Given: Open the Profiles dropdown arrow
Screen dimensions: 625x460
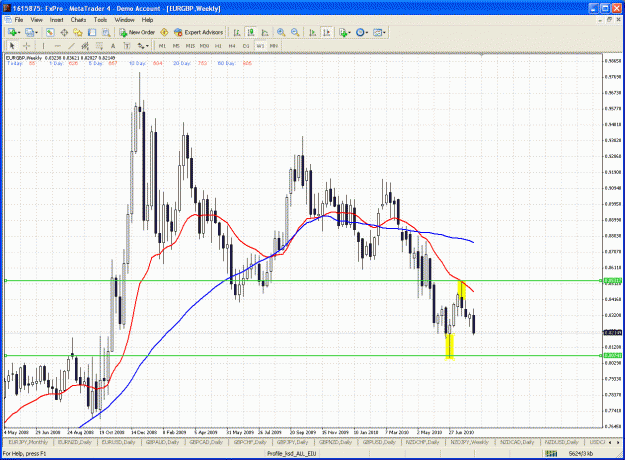Looking at the screenshot, I should pyautogui.click(x=37, y=33).
